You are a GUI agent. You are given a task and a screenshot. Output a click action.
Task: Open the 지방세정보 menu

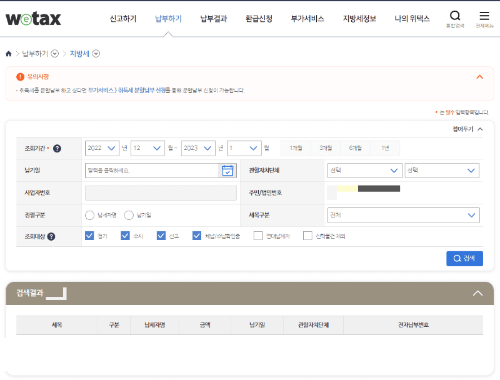(x=360, y=19)
